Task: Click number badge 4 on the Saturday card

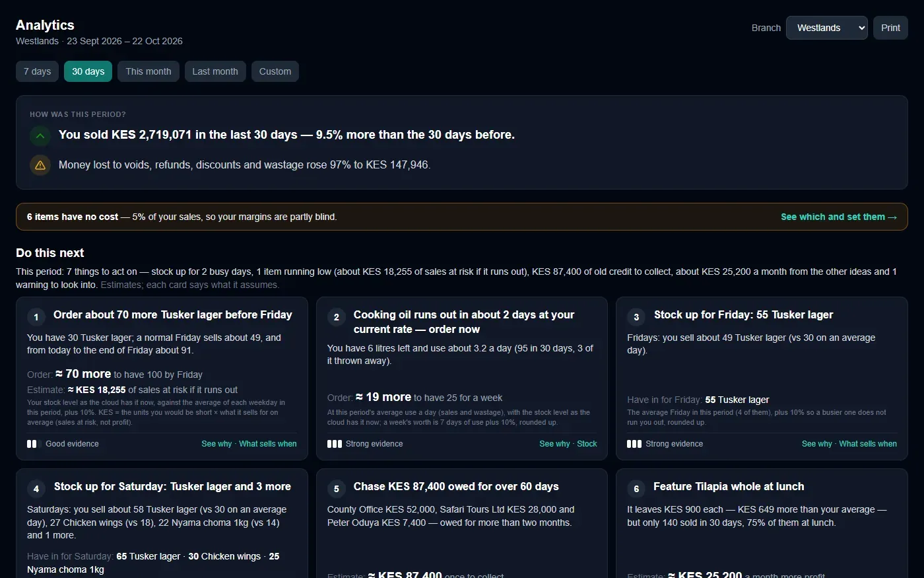Action: click(36, 489)
